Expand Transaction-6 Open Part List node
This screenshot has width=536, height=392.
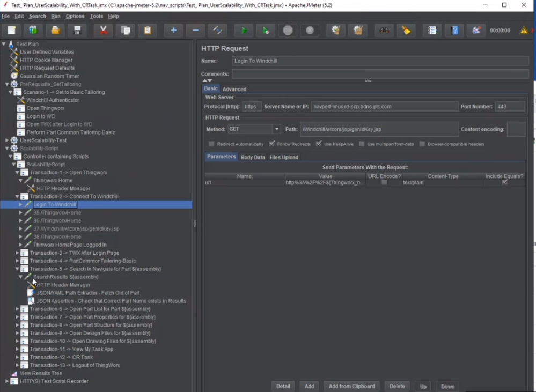click(17, 309)
